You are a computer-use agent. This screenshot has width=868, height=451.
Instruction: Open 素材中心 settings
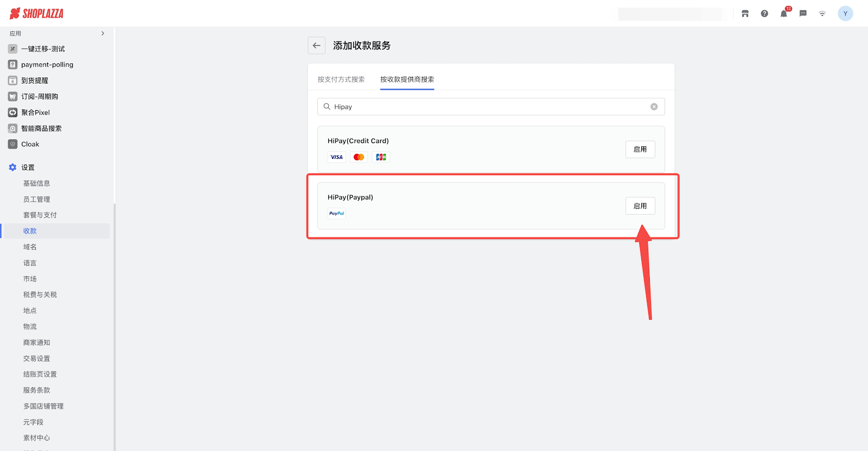tap(36, 438)
